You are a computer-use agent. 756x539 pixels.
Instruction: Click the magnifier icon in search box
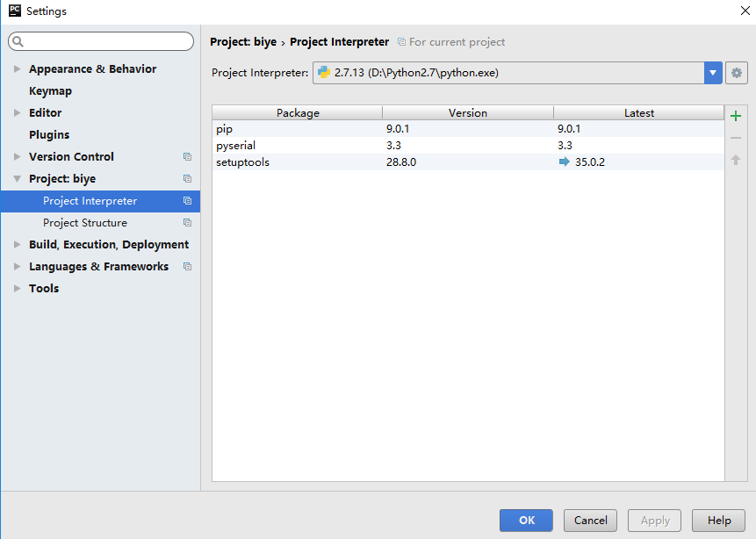[18, 41]
